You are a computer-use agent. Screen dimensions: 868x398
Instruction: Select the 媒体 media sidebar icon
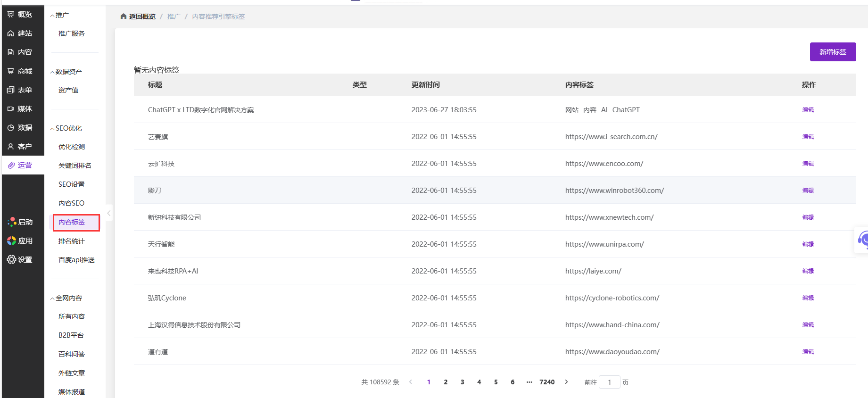[x=10, y=109]
